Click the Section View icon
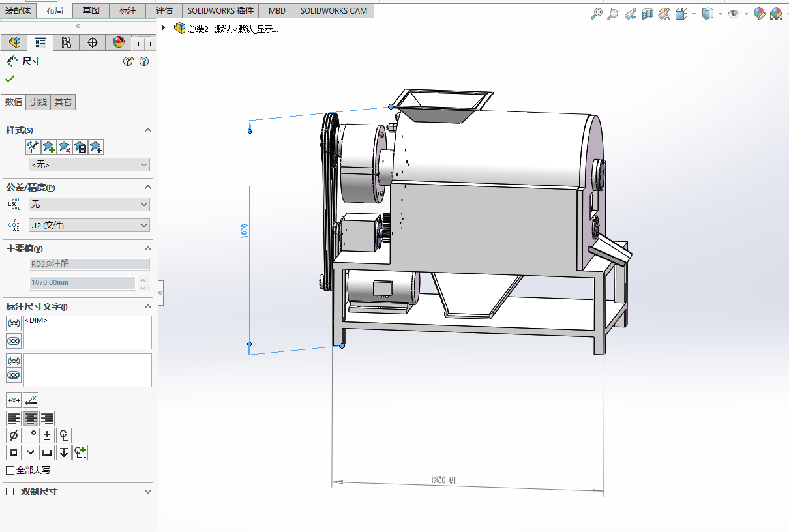The width and height of the screenshot is (789, 532). [x=648, y=14]
